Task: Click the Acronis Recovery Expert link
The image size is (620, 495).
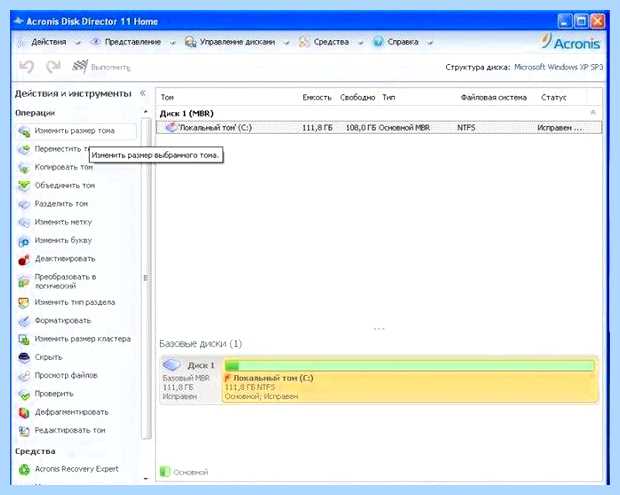Action: 77,469
